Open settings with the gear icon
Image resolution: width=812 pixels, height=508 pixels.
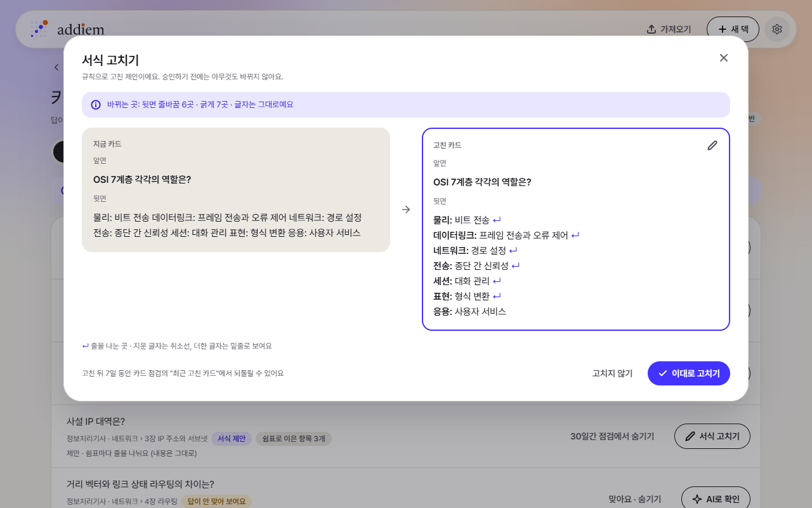click(x=777, y=29)
